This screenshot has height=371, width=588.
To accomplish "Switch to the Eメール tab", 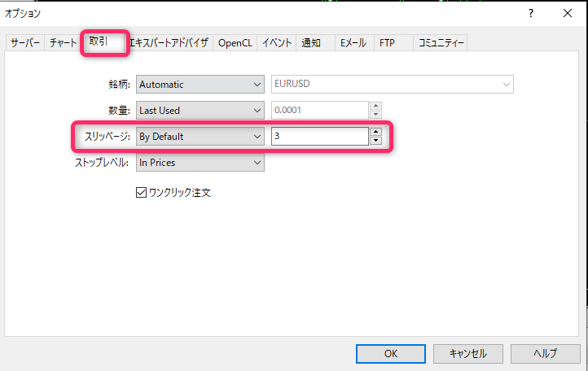I will coord(354,43).
